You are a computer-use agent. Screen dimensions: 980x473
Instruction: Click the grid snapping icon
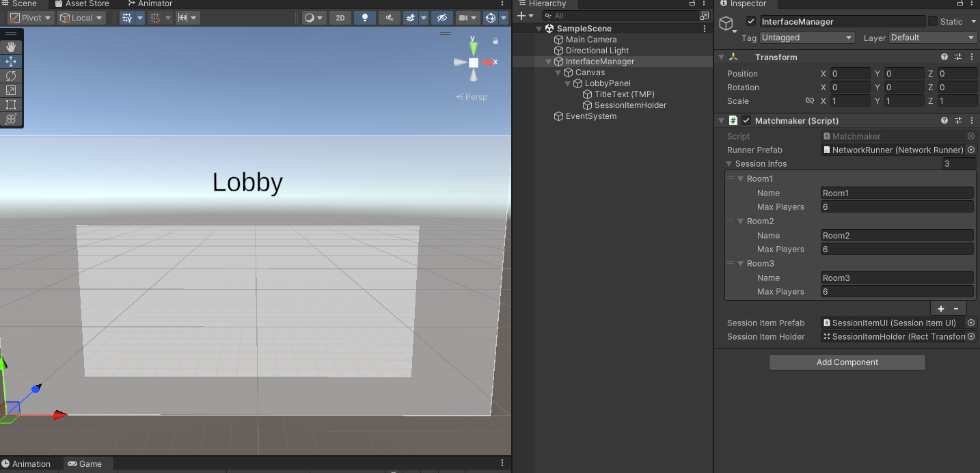click(x=155, y=18)
